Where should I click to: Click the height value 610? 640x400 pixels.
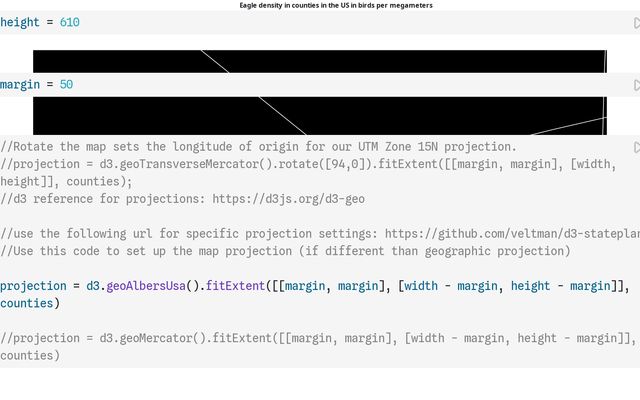tap(69, 22)
